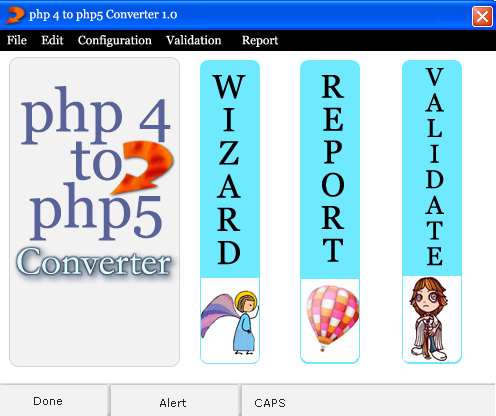496x416 pixels.
Task: Open the Edit menu
Action: click(52, 40)
